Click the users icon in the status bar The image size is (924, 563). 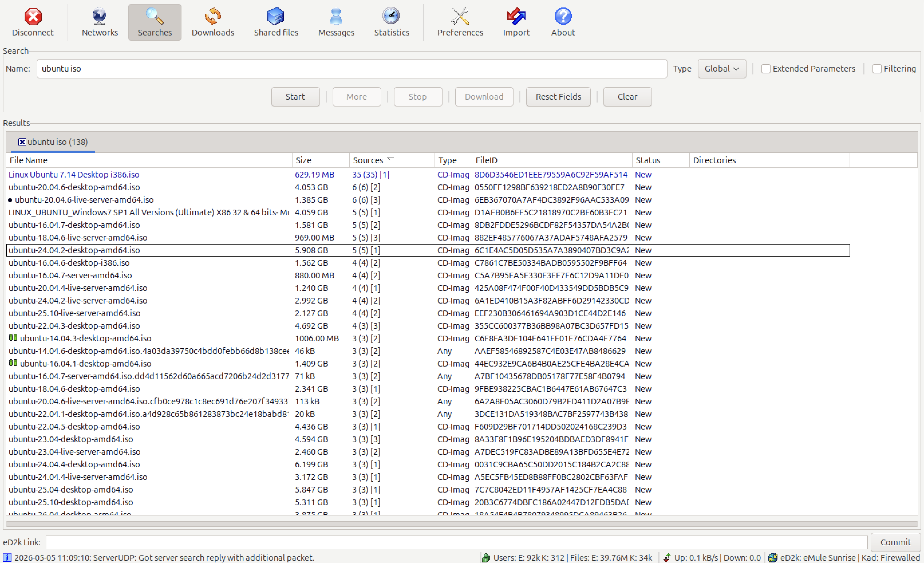pyautogui.click(x=486, y=557)
